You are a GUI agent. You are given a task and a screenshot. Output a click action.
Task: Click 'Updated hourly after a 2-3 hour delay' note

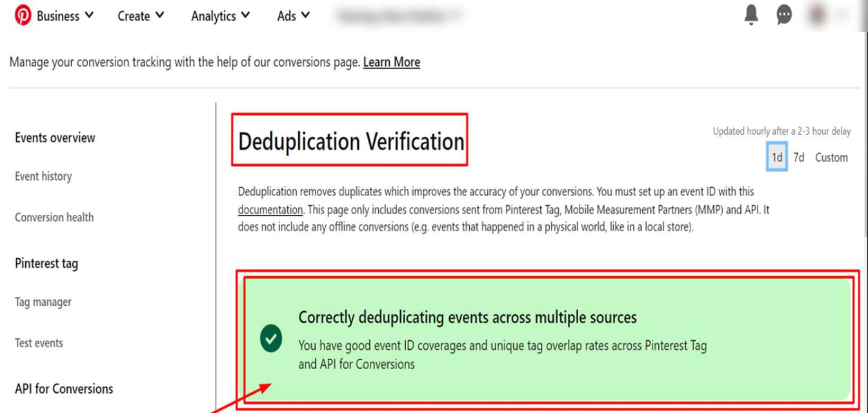point(782,131)
